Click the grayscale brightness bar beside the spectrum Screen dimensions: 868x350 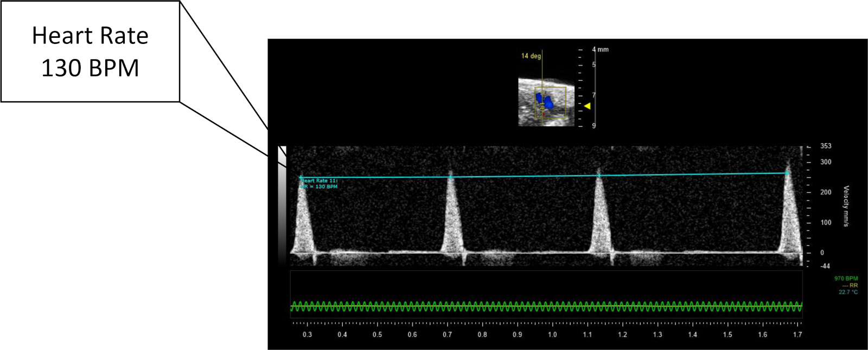tap(282, 205)
